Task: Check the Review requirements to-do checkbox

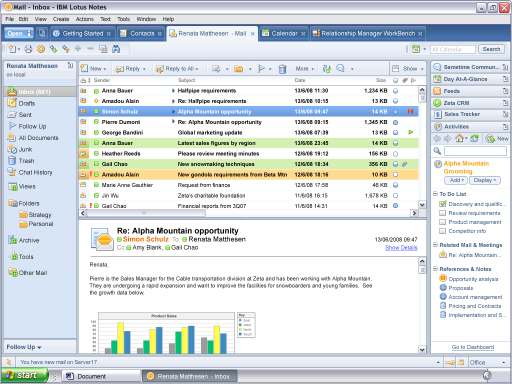Action: (443, 213)
